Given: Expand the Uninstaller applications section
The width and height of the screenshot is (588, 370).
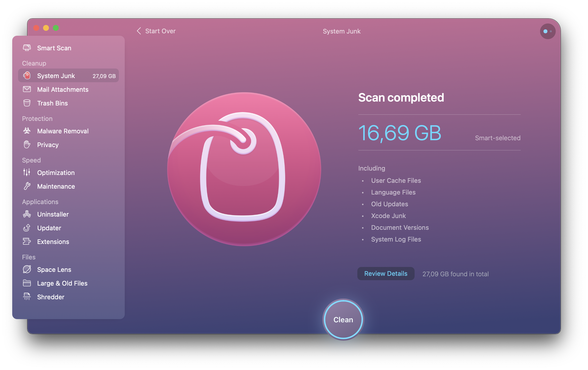Looking at the screenshot, I should [x=52, y=214].
